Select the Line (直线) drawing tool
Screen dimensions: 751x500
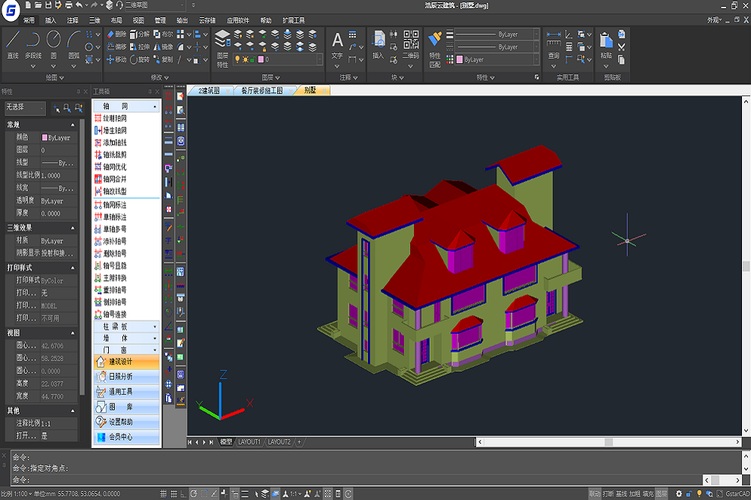point(13,45)
